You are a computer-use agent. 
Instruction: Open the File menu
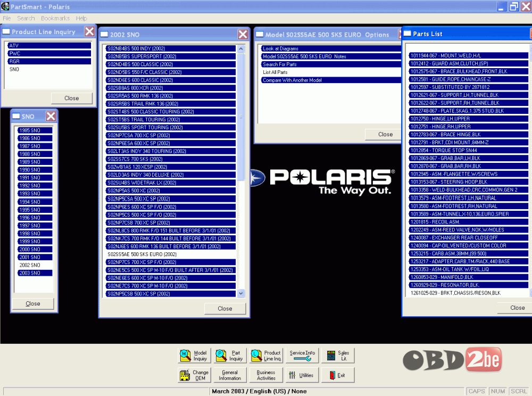pyautogui.click(x=7, y=18)
